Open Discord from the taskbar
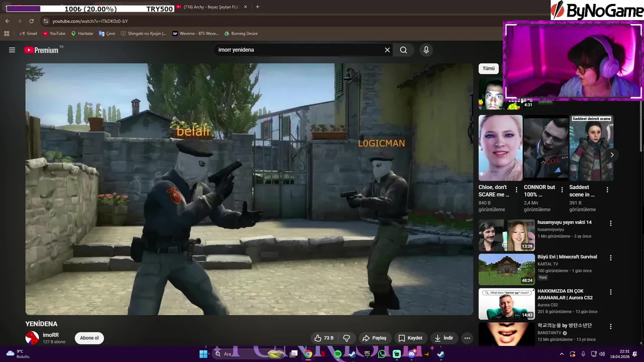This screenshot has width=644, height=362. pos(412,354)
